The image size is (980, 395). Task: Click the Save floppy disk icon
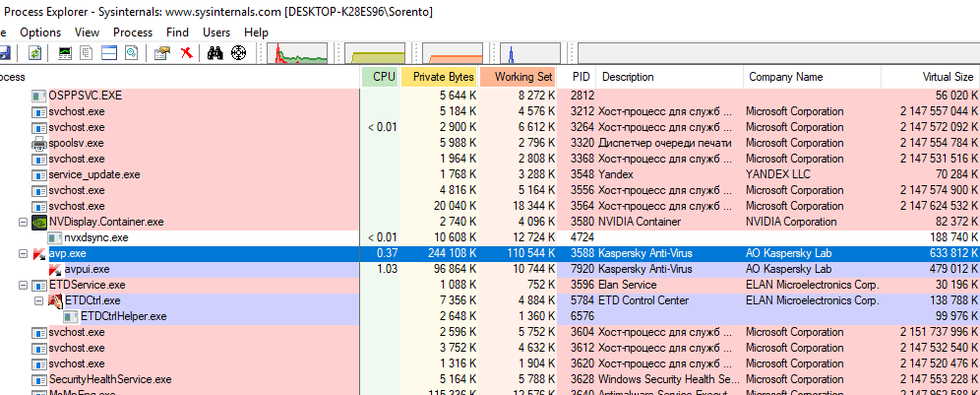[x=4, y=53]
